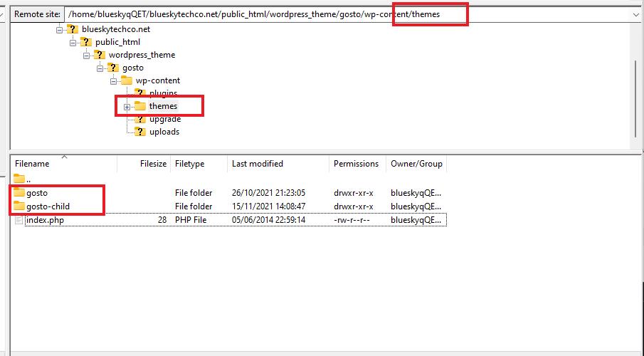Click the gosto tree unknown-folder icon
Image resolution: width=644 pixels, height=356 pixels.
[113, 68]
